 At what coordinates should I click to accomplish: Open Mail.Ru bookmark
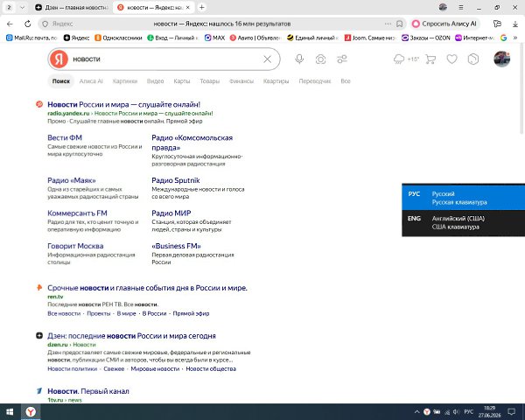point(31,38)
